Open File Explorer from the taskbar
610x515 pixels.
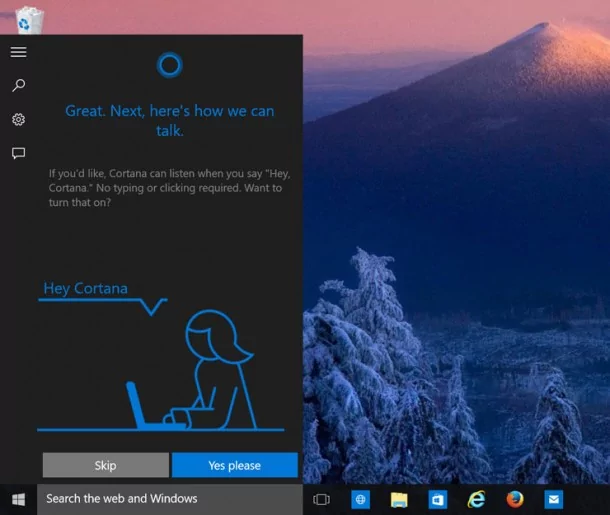pos(399,500)
